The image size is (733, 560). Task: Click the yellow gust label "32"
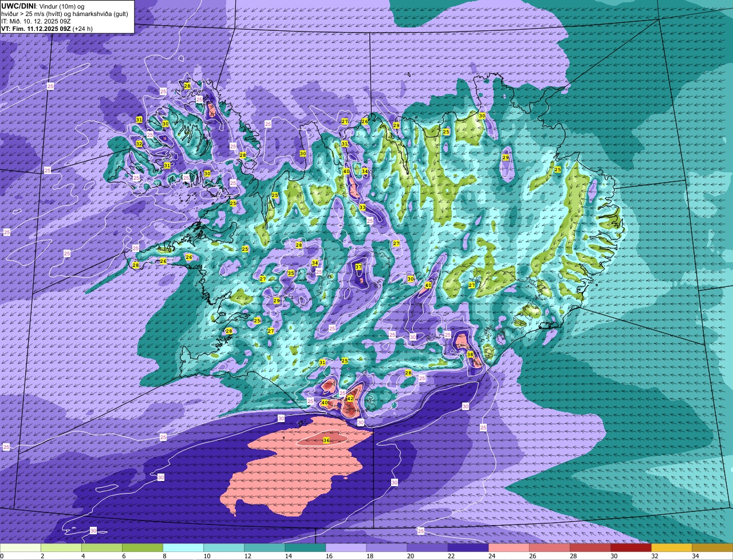(139, 143)
